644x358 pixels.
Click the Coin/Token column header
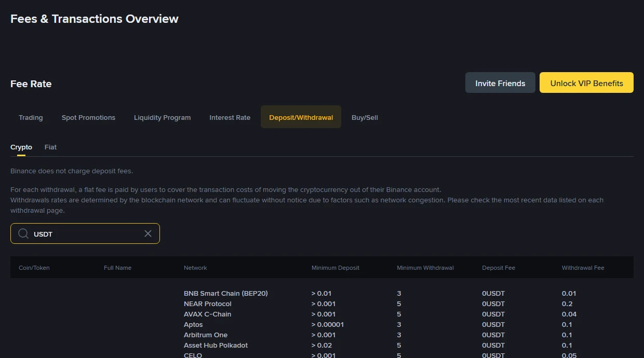[x=34, y=268]
